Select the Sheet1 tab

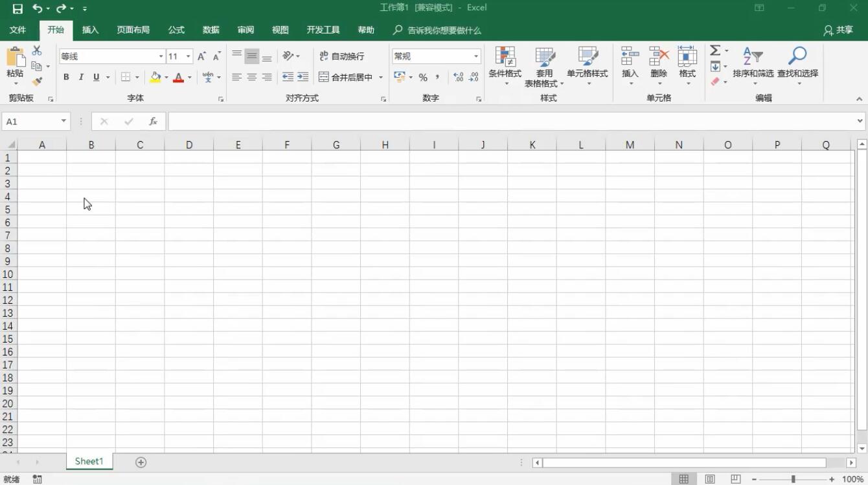pos(89,462)
